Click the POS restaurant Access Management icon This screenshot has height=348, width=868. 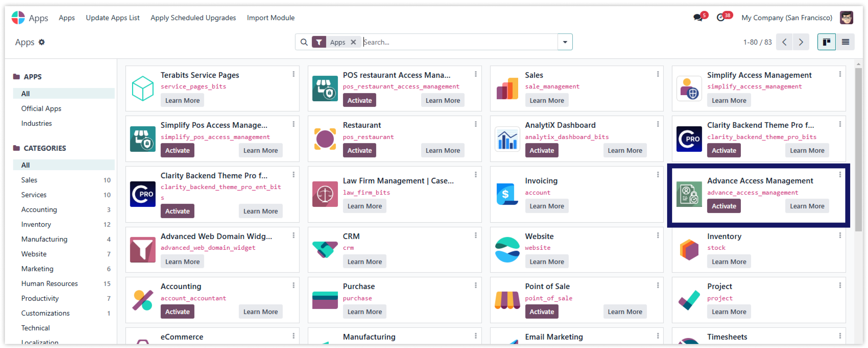pos(325,88)
